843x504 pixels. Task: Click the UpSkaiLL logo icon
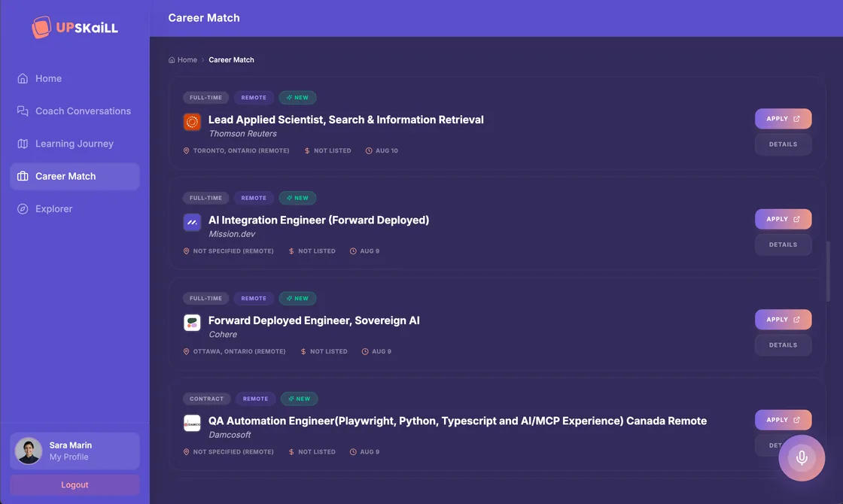pyautogui.click(x=41, y=27)
